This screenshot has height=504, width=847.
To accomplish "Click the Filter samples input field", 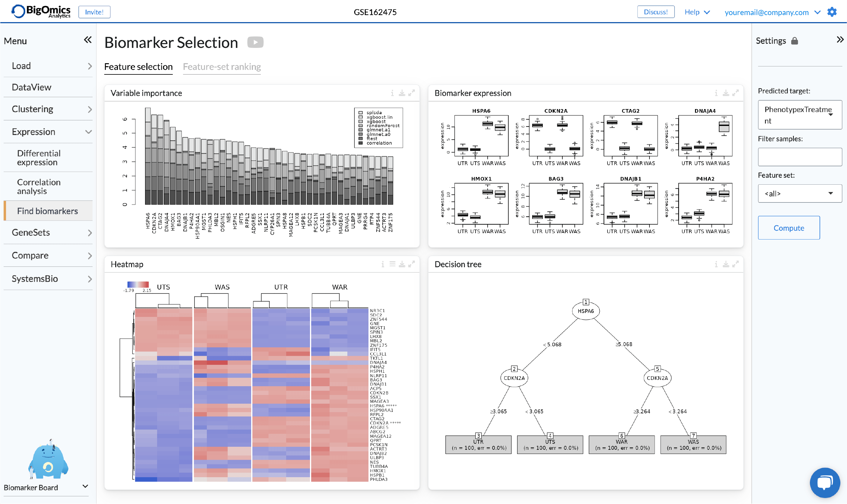I will [800, 157].
